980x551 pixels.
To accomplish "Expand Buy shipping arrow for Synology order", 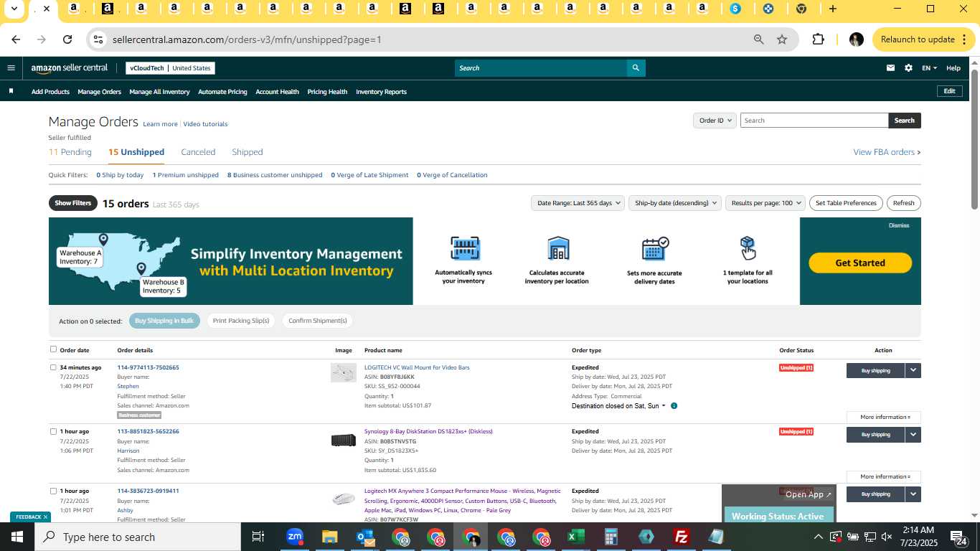I will (913, 434).
